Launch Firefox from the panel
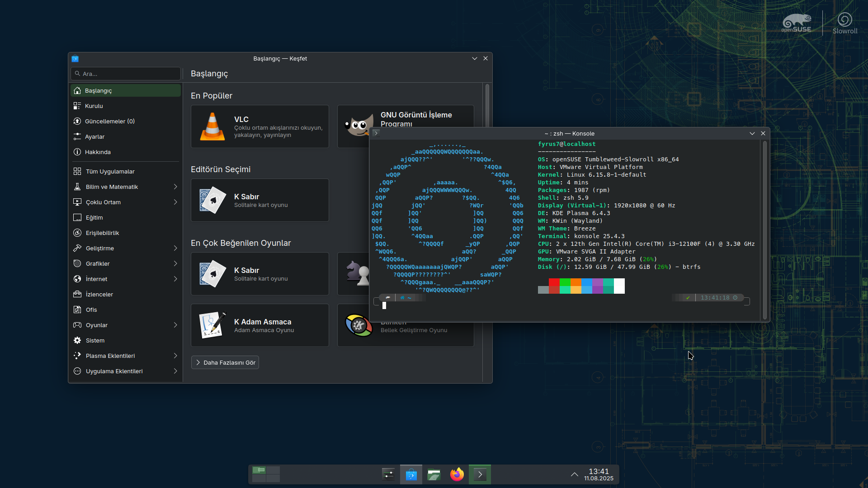 point(457,474)
